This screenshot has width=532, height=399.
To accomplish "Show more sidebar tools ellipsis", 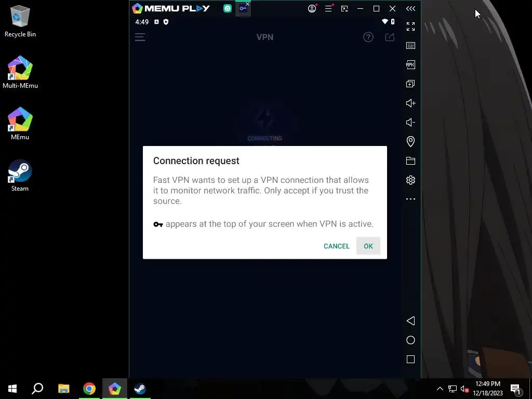I will pos(410,199).
